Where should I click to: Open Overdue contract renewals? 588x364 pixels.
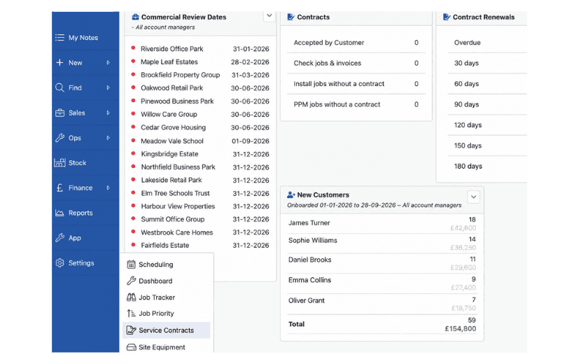[487, 43]
